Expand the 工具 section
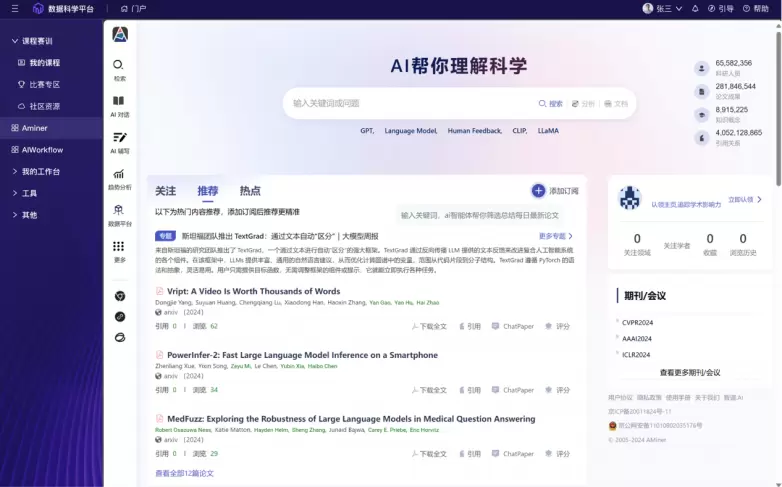The width and height of the screenshot is (782, 487). 14,193
